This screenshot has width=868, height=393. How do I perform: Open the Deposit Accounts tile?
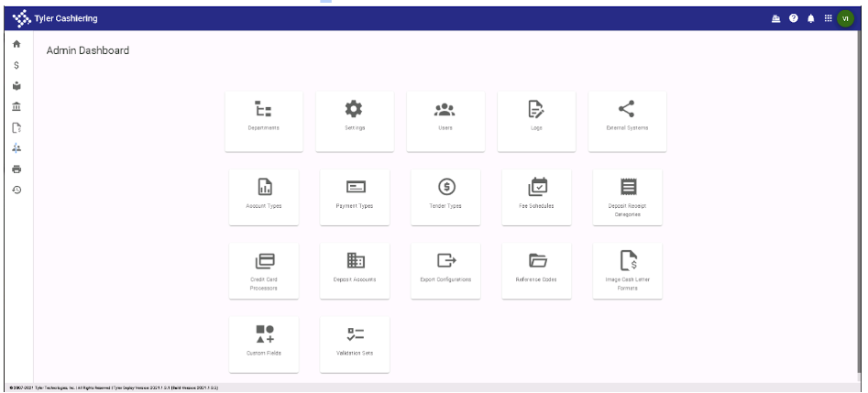point(355,271)
